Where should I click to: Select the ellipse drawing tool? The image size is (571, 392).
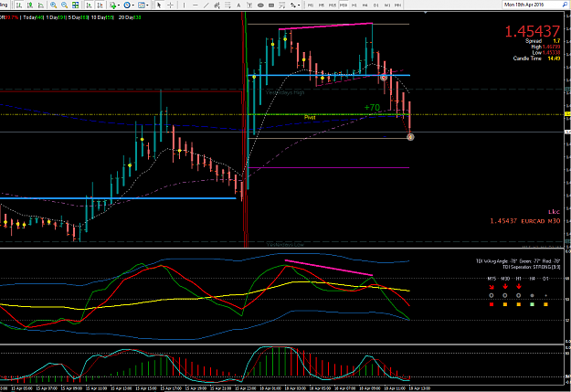coord(260,5)
